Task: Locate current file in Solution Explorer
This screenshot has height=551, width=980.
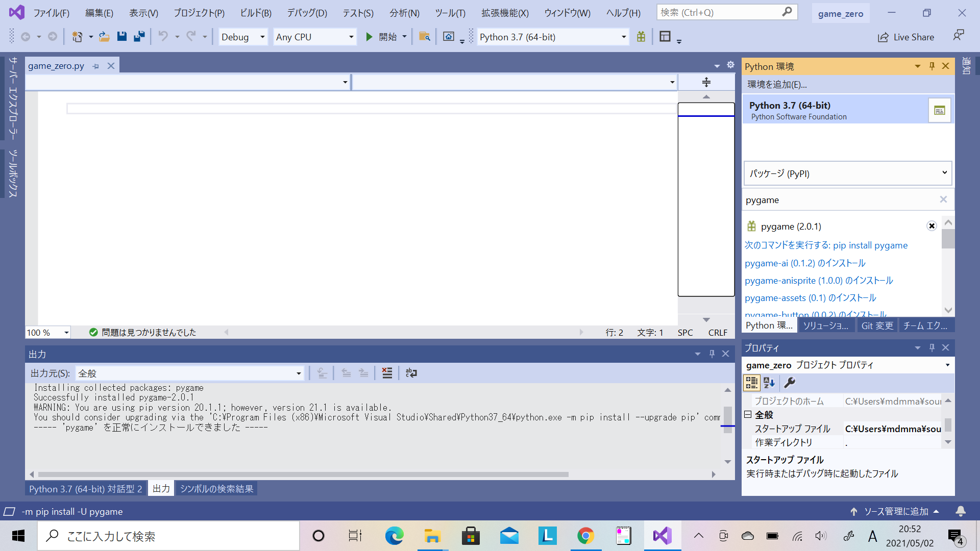Action: 425,36
